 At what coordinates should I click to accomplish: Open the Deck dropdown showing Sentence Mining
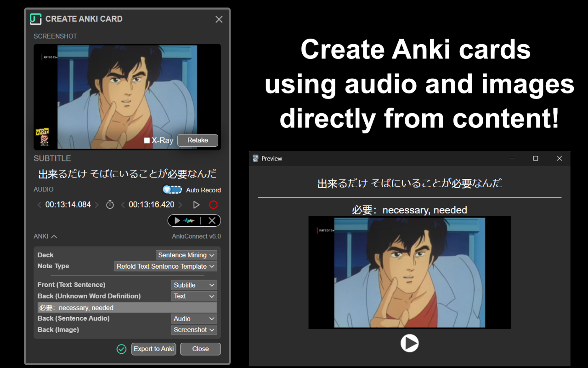(x=186, y=255)
